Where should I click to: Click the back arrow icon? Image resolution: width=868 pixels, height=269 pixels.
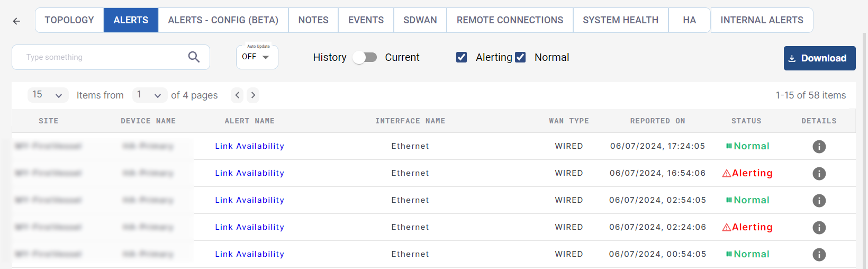(x=16, y=21)
